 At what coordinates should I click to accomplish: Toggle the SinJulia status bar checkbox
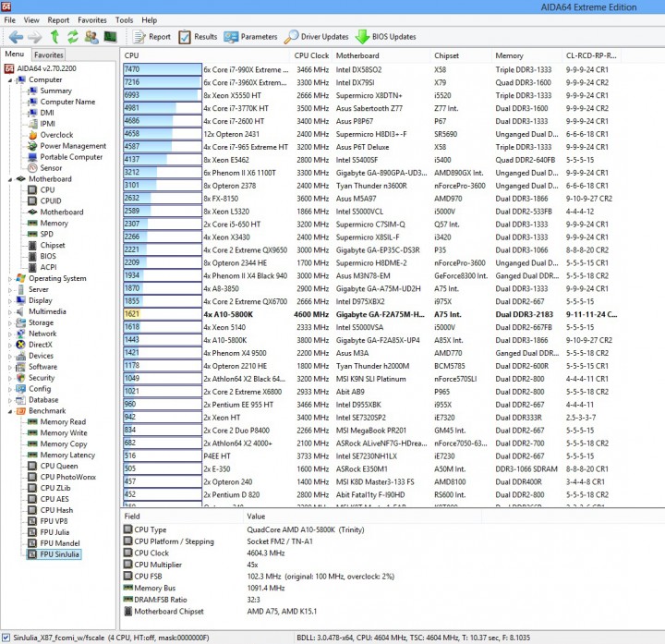(6, 638)
